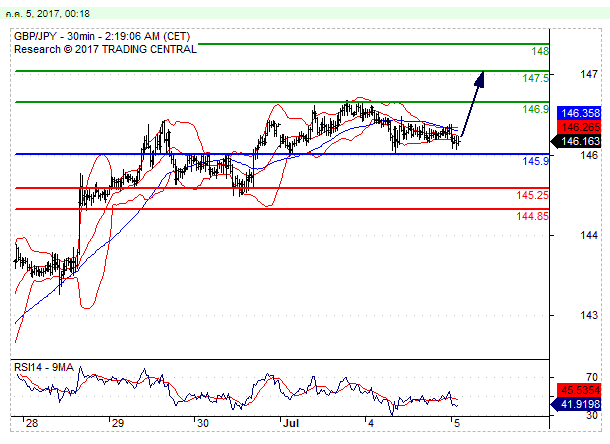This screenshot has width=610, height=444.
Task: Click the red 146.265 price tag
Action: (579, 127)
